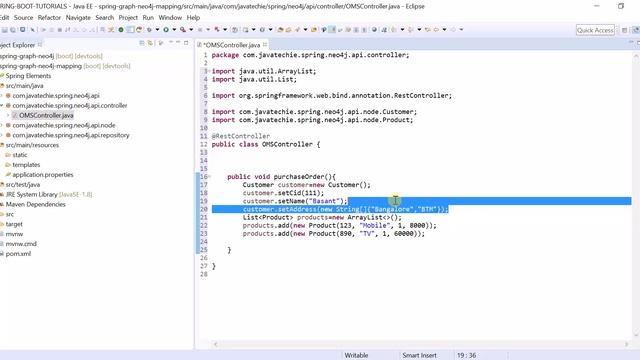
Task: Open the Run menu
Action: click(148, 18)
